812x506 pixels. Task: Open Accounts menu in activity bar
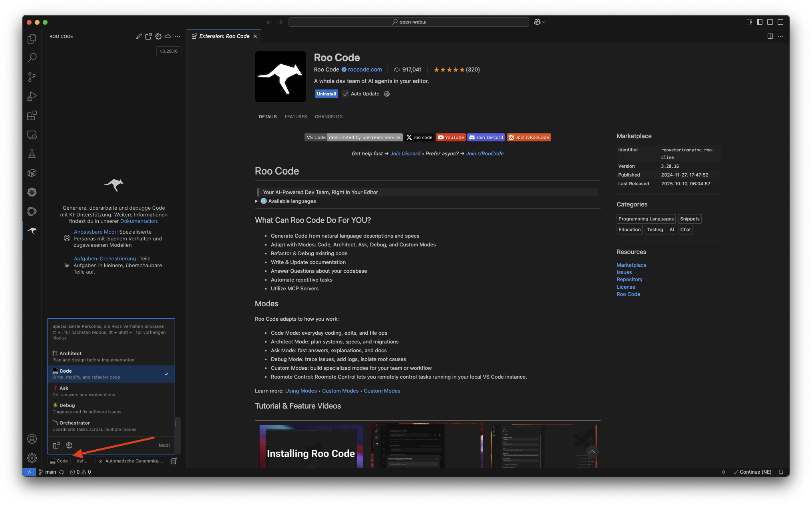[32, 439]
